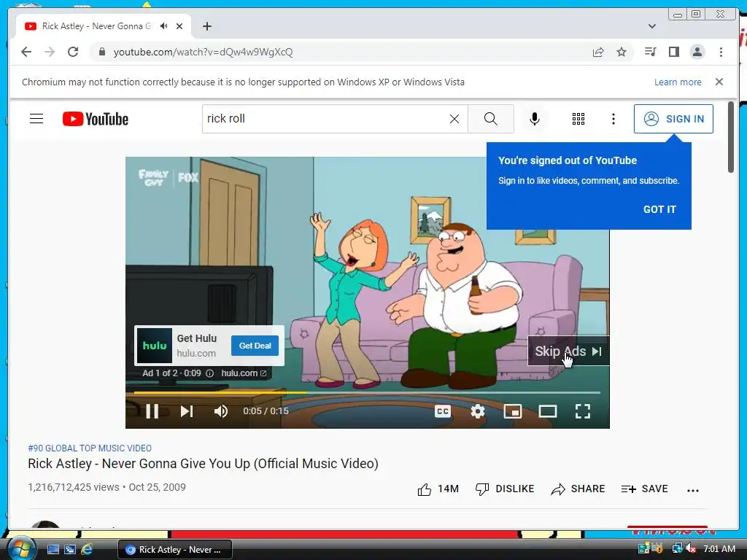
Task: Open the YouTube hamburger guide menu
Action: point(36,119)
